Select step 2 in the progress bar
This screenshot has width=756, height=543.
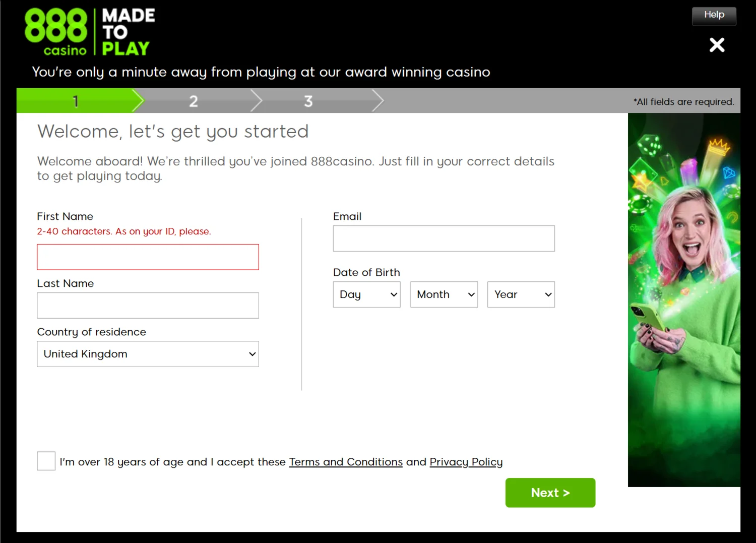tap(194, 101)
